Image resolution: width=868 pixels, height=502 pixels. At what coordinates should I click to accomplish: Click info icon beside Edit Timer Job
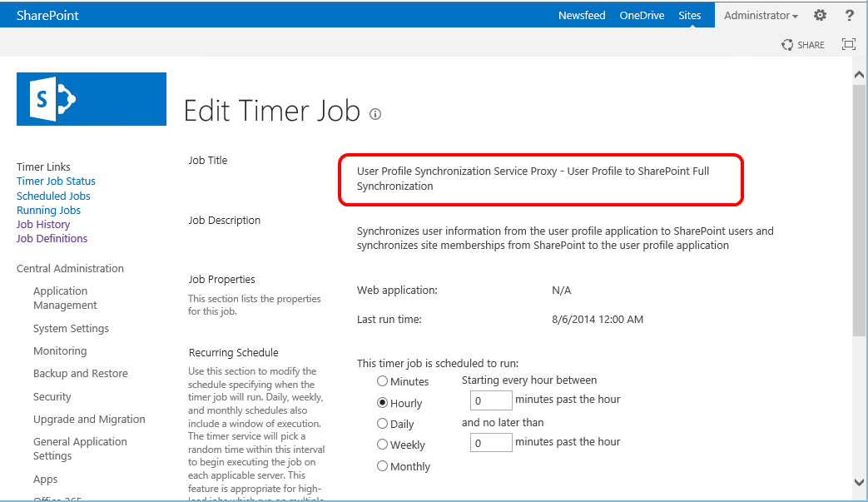click(x=375, y=115)
